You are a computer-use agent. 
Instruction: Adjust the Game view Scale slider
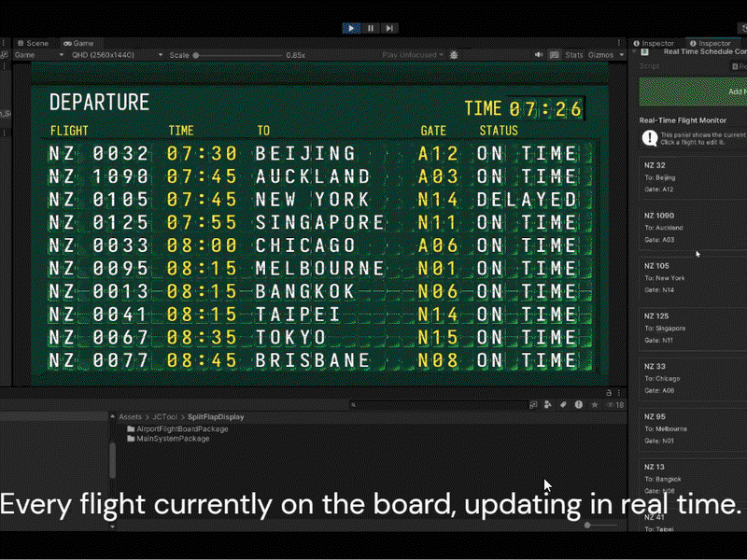click(238, 55)
